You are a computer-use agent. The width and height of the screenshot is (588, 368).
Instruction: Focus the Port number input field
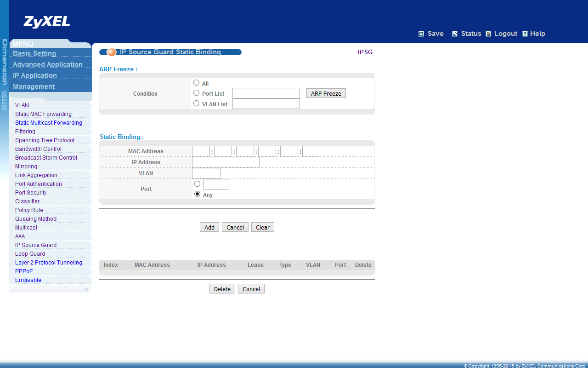[x=216, y=184]
